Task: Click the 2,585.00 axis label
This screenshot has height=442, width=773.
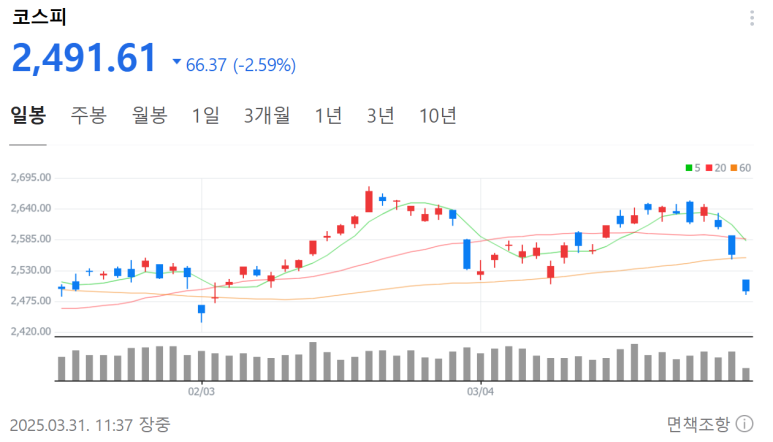Action: 31,239
